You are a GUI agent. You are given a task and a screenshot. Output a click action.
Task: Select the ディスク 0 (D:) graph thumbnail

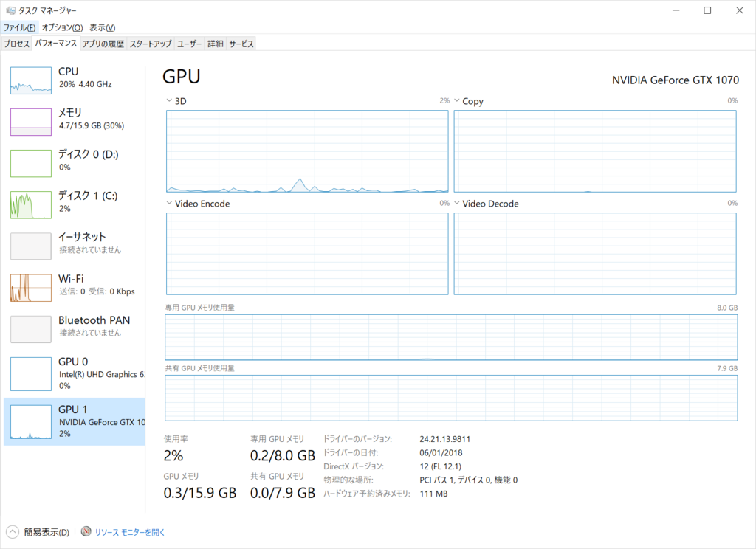click(31, 163)
